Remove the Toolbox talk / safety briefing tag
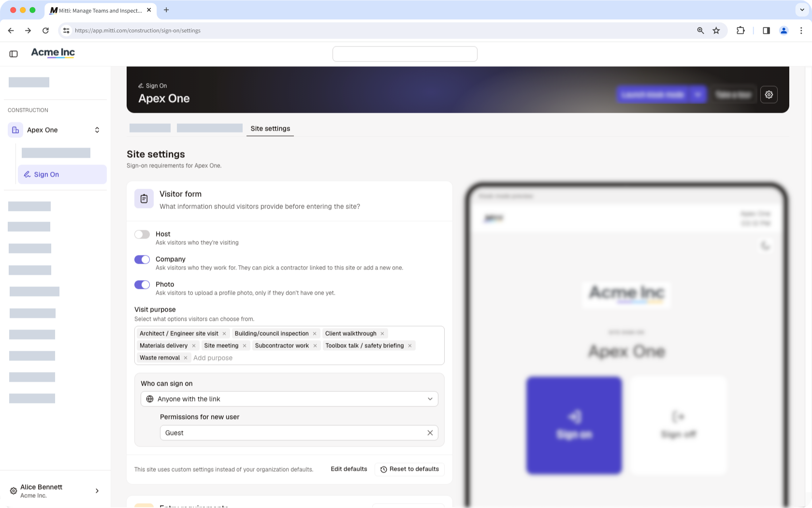812x508 pixels. (x=410, y=346)
